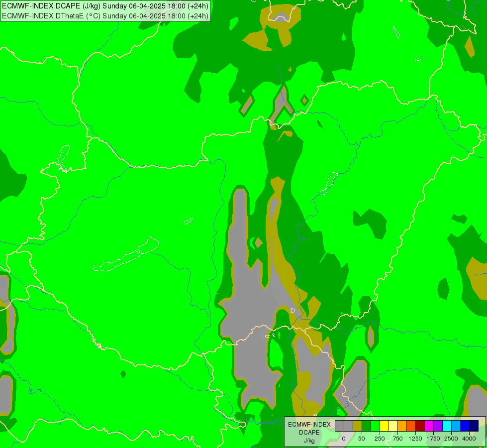This screenshot has height=448, width=487.
Task: Click the bright yellow legend swatch
Action: pyautogui.click(x=384, y=426)
